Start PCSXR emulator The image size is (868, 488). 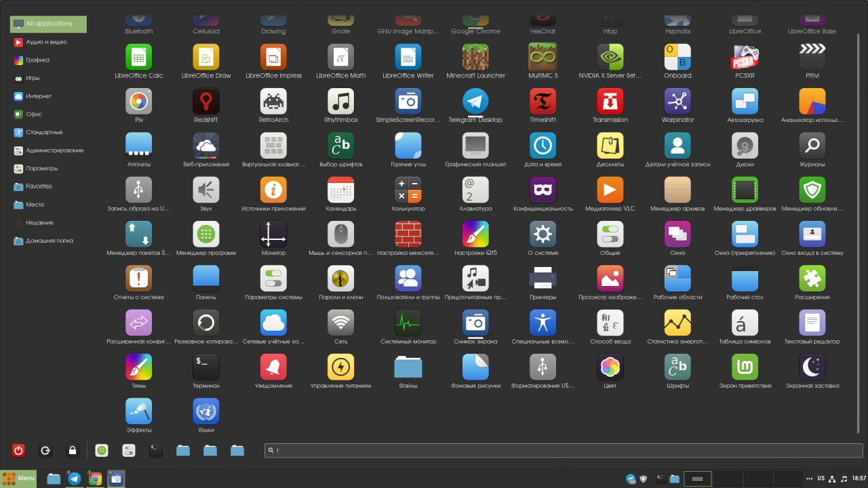click(745, 58)
